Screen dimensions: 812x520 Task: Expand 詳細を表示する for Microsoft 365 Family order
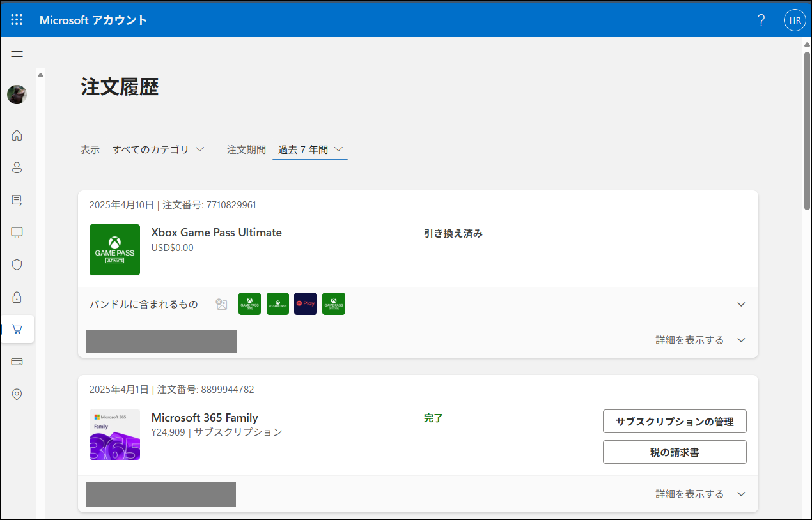click(x=701, y=494)
